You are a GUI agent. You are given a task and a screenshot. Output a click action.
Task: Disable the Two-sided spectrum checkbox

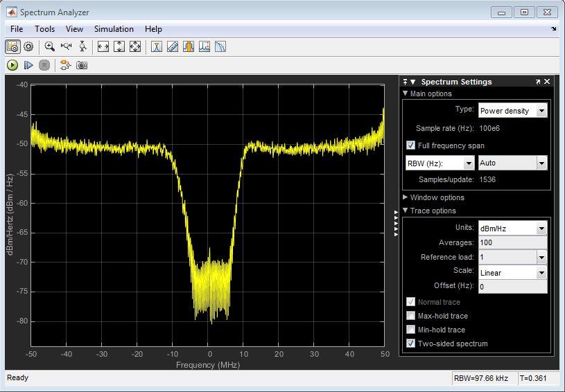(x=411, y=344)
